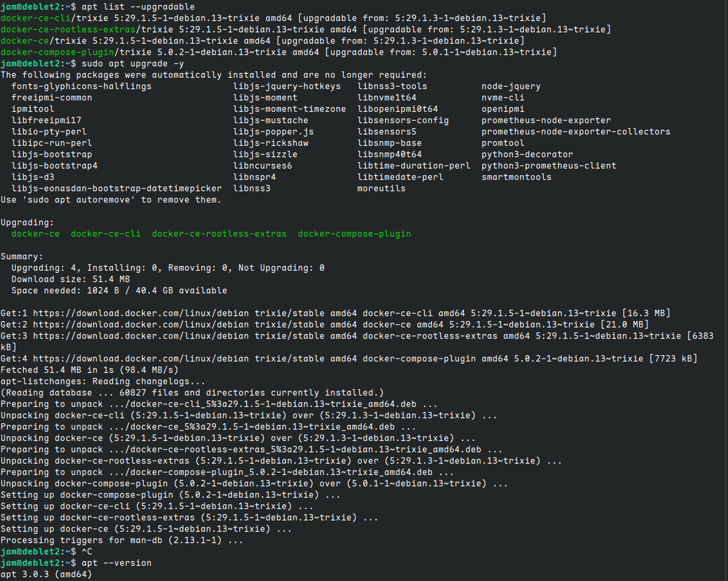The image size is (728, 581).
Task: Click the prometheus-node-exporter-collectors package name
Action: pyautogui.click(x=576, y=132)
